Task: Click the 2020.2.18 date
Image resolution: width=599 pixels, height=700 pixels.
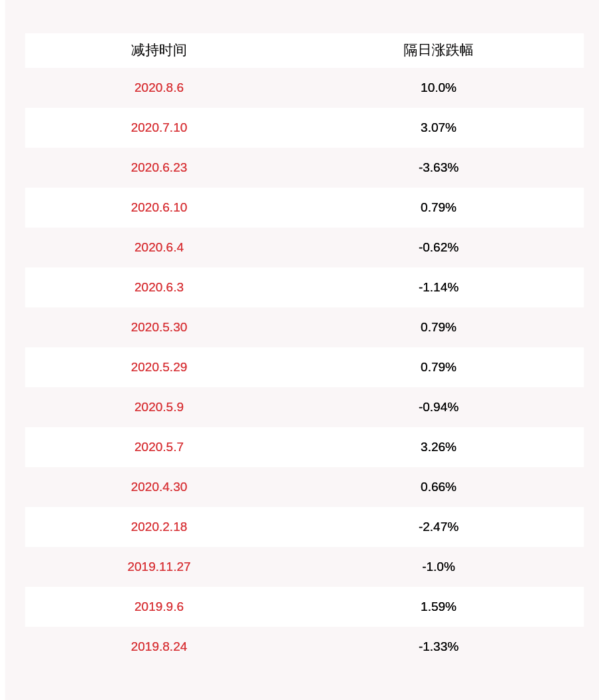Action: pyautogui.click(x=159, y=527)
